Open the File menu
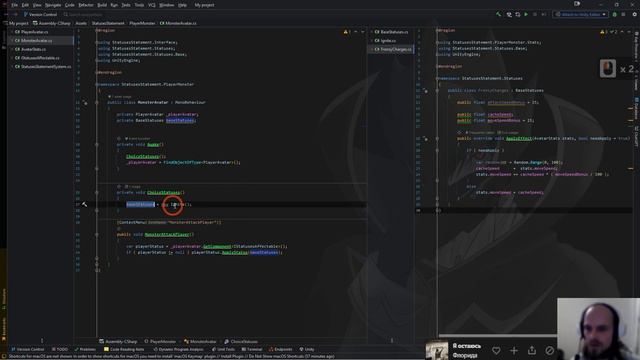The height and width of the screenshot is (360, 640). point(14,5)
